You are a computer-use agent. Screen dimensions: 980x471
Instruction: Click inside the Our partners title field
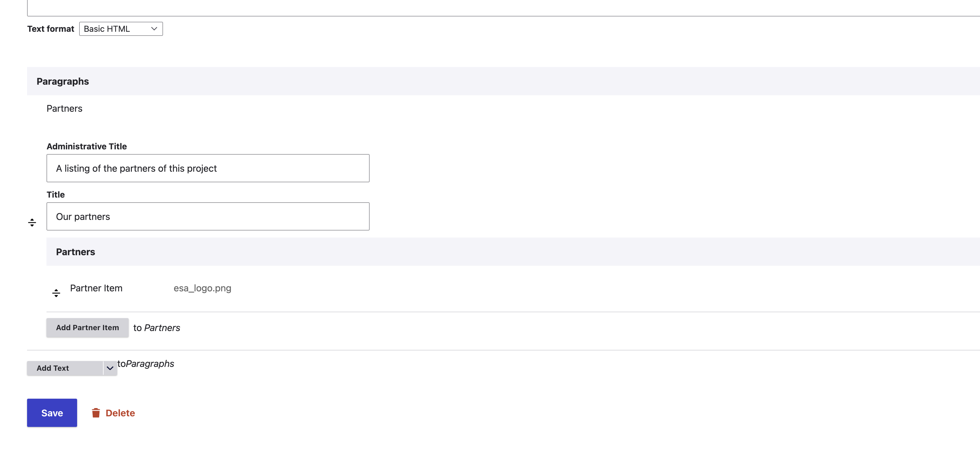tap(208, 216)
